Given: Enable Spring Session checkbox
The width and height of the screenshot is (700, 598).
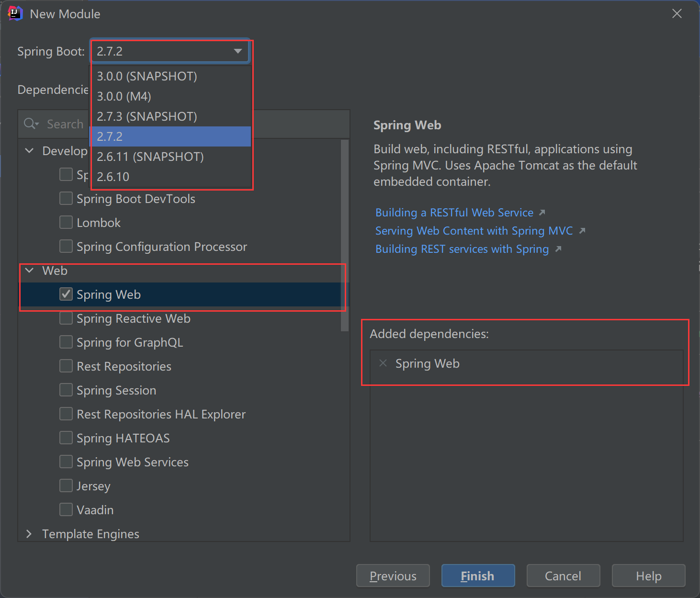Looking at the screenshot, I should [x=66, y=390].
